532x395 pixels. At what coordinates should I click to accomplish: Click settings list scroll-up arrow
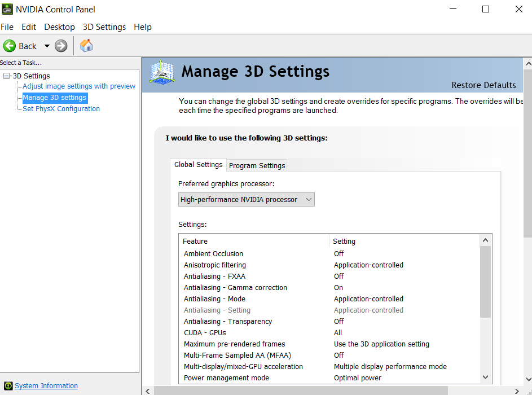(486, 240)
